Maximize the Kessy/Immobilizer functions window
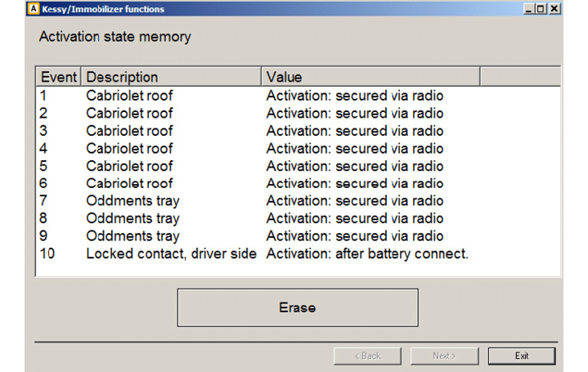Image resolution: width=588 pixels, height=372 pixels. pyautogui.click(x=541, y=9)
